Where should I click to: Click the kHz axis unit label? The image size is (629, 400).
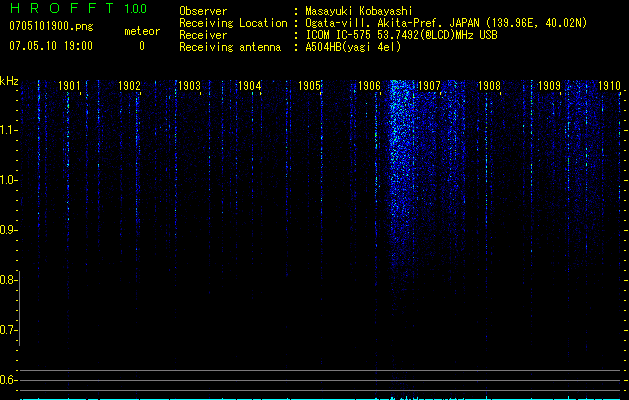9,81
